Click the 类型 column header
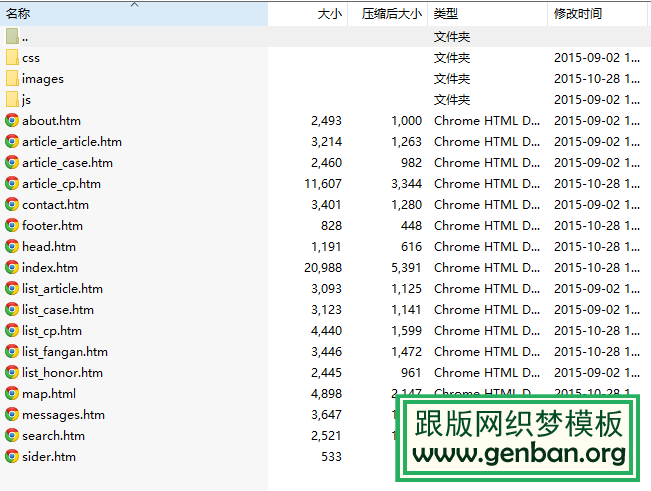Viewport: 651px width, 491px height. pos(446,14)
